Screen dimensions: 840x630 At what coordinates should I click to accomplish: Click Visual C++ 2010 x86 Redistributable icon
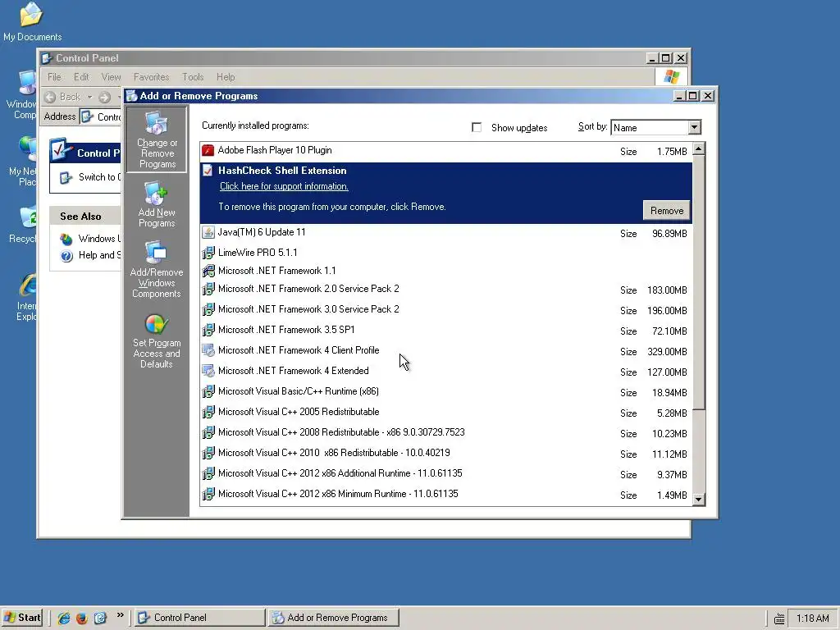click(208, 453)
